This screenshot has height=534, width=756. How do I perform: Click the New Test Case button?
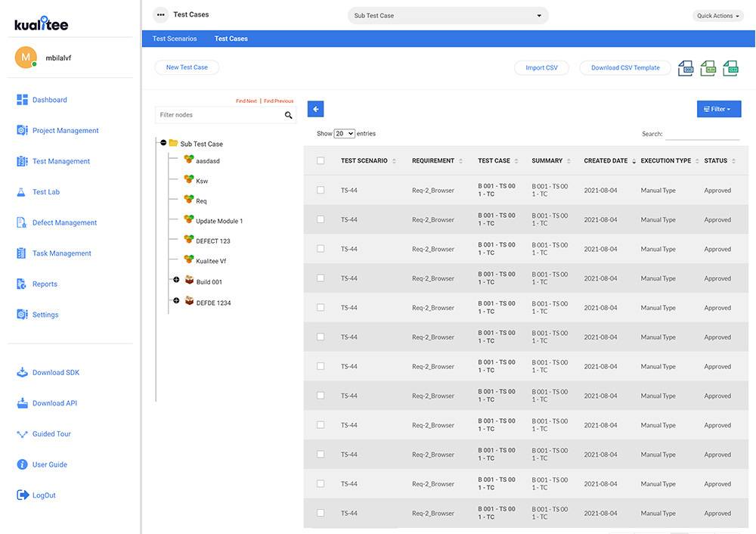(187, 67)
